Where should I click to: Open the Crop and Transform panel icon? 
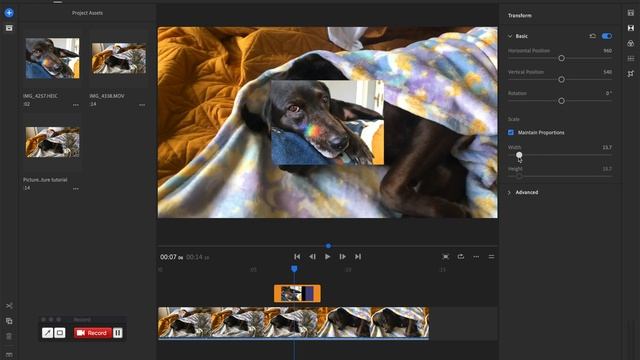631,73
